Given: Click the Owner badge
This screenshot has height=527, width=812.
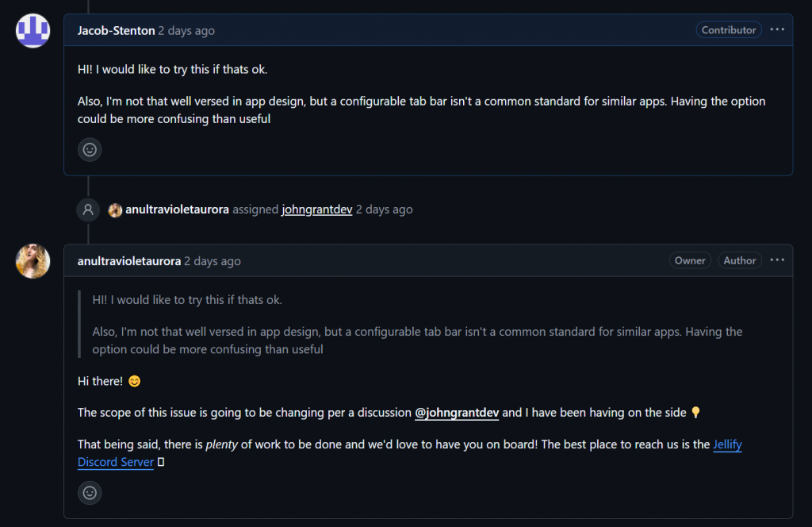Looking at the screenshot, I should tap(690, 260).
